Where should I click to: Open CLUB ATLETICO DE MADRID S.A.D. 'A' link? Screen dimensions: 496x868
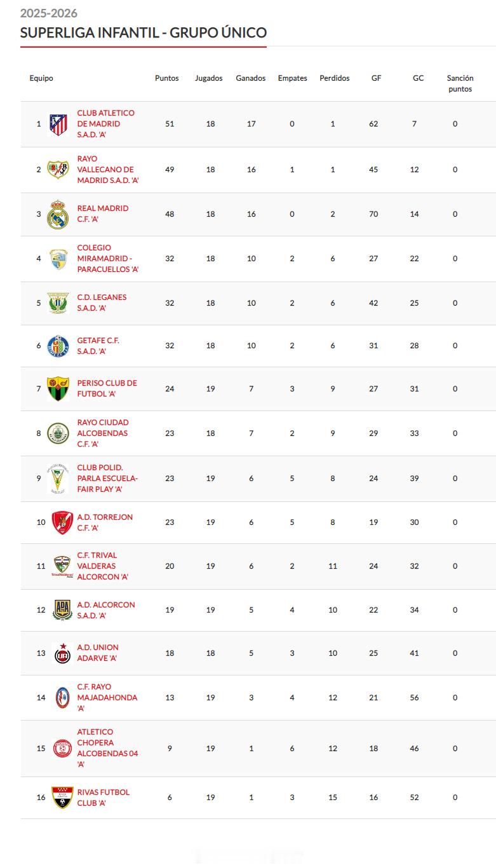pos(106,124)
